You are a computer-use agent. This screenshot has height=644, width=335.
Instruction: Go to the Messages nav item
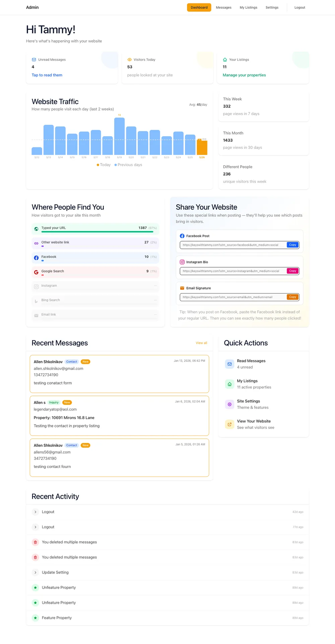(x=223, y=7)
